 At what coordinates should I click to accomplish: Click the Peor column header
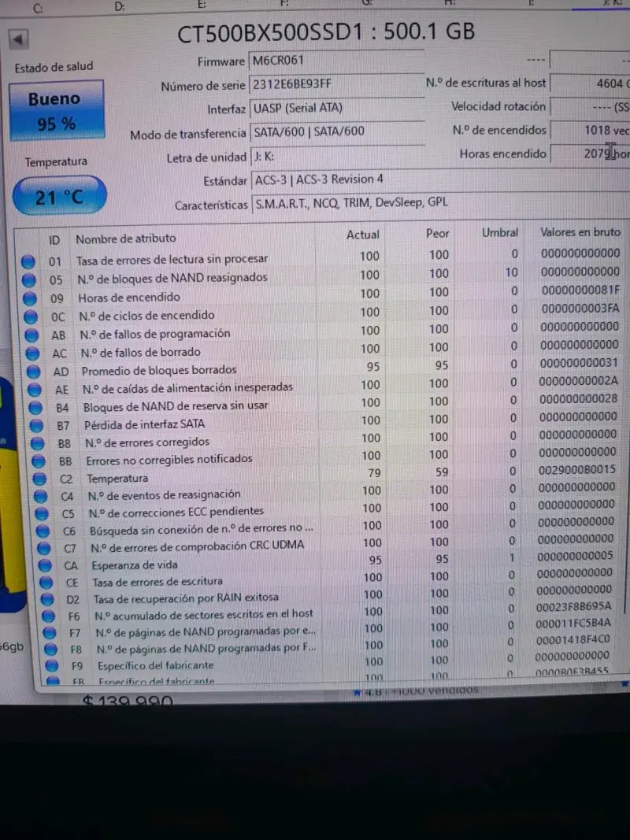[x=437, y=234]
